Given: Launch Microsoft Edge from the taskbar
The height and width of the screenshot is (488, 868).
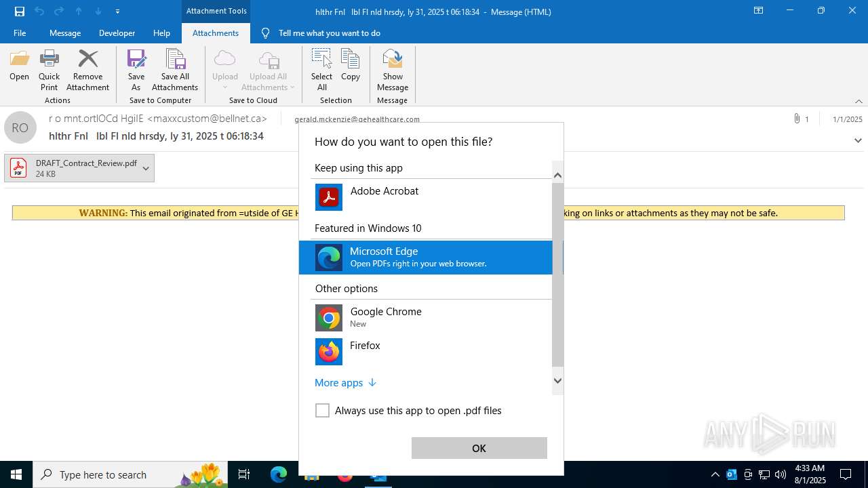Looking at the screenshot, I should pos(279,474).
